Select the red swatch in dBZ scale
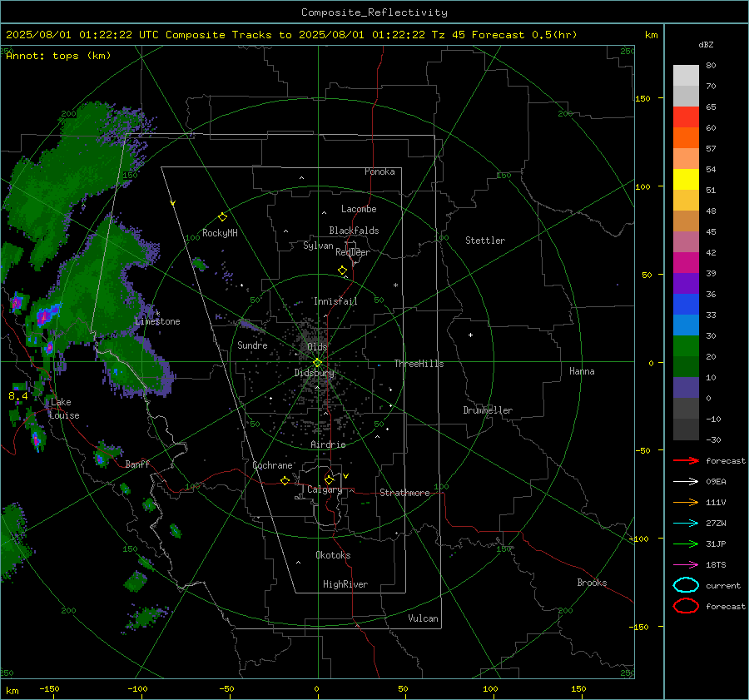The height and width of the screenshot is (700, 749). tap(686, 117)
